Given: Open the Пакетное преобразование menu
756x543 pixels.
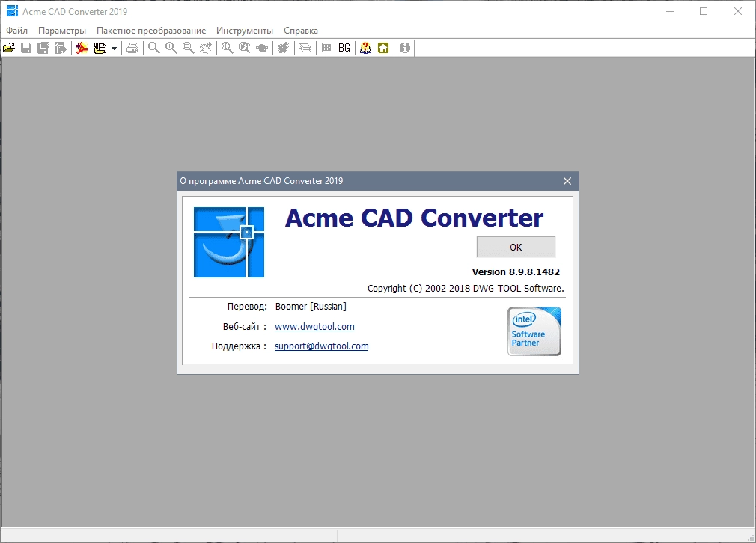Looking at the screenshot, I should [x=151, y=31].
